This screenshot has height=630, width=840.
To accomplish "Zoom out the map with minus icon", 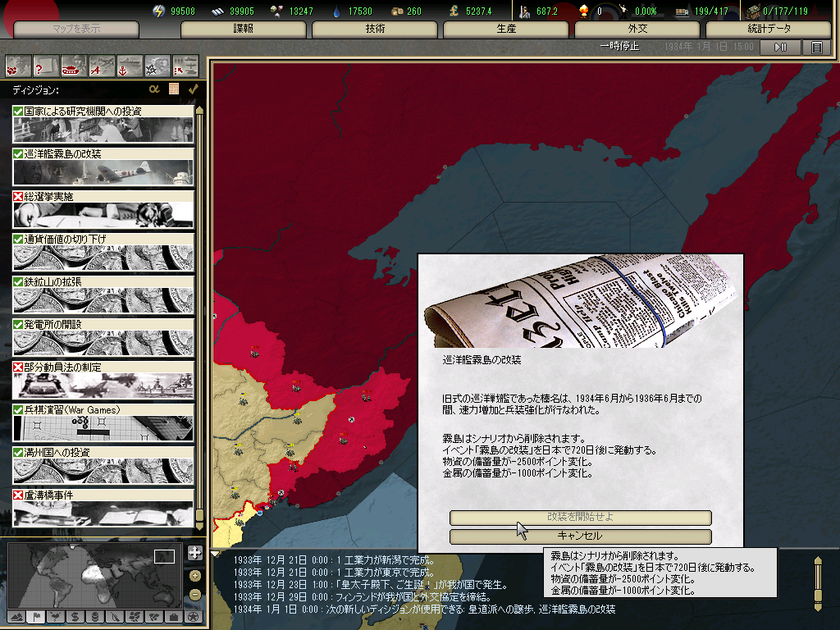I will pos(195,595).
